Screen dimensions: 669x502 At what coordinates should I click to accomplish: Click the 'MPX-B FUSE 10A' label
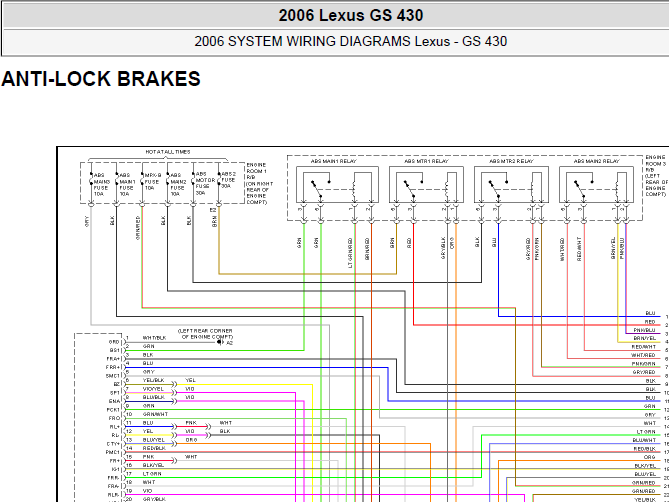click(x=153, y=181)
